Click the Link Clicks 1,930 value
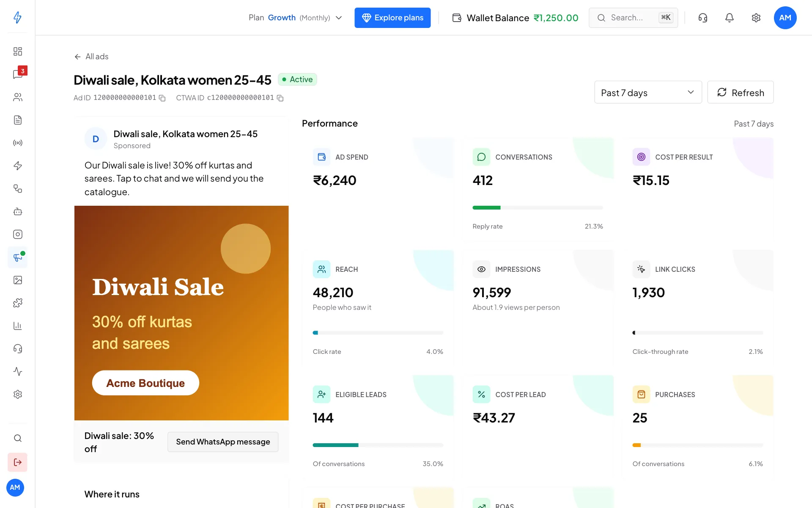Image resolution: width=812 pixels, height=508 pixels. point(648,293)
